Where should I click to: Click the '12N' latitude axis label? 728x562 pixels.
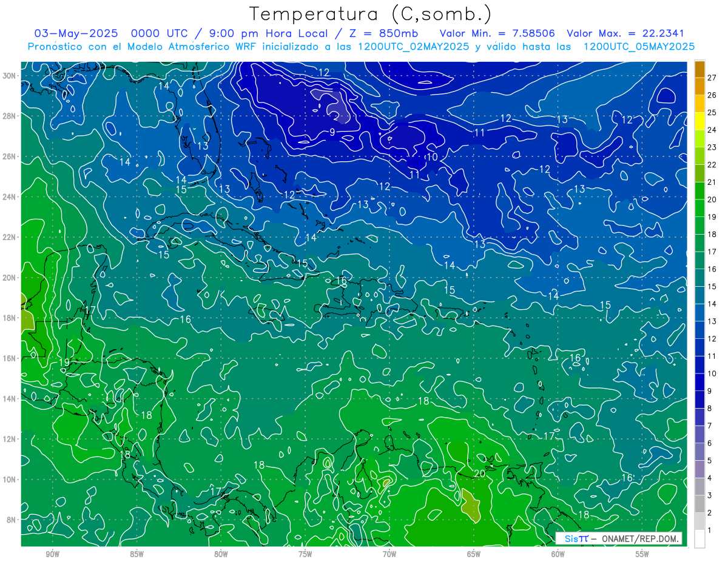point(10,439)
